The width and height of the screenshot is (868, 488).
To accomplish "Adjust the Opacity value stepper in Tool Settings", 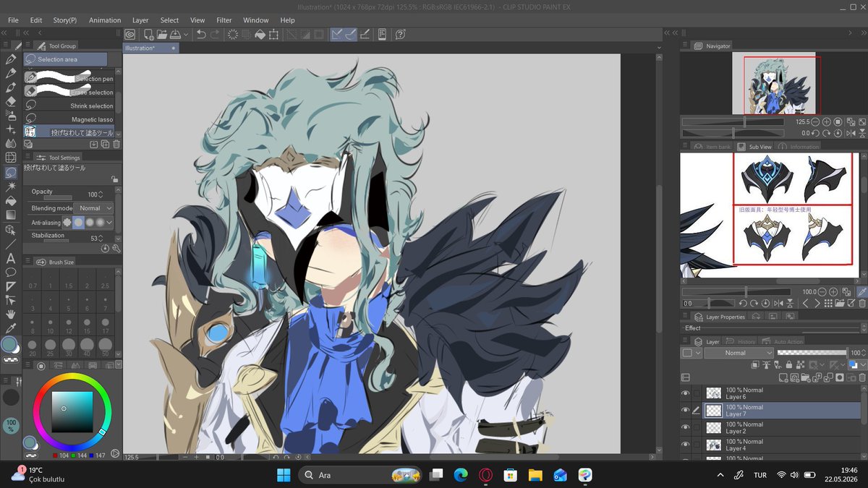I will click(x=101, y=194).
